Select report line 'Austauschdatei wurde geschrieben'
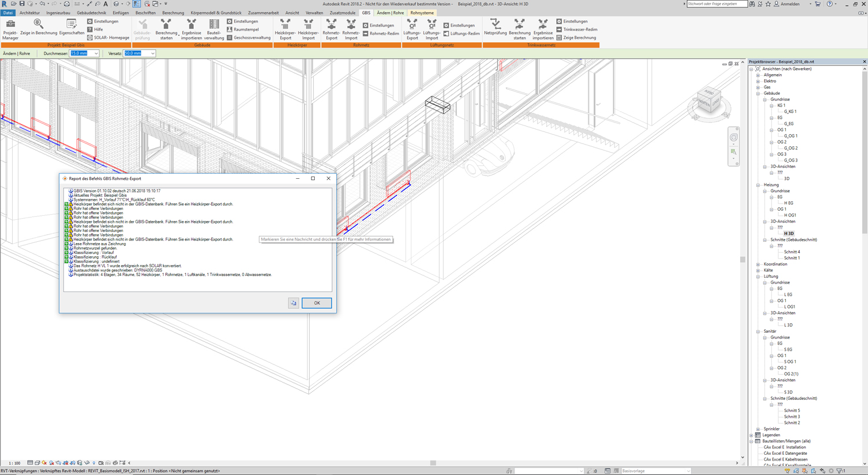Screen dimensions: 868x475 [118, 270]
